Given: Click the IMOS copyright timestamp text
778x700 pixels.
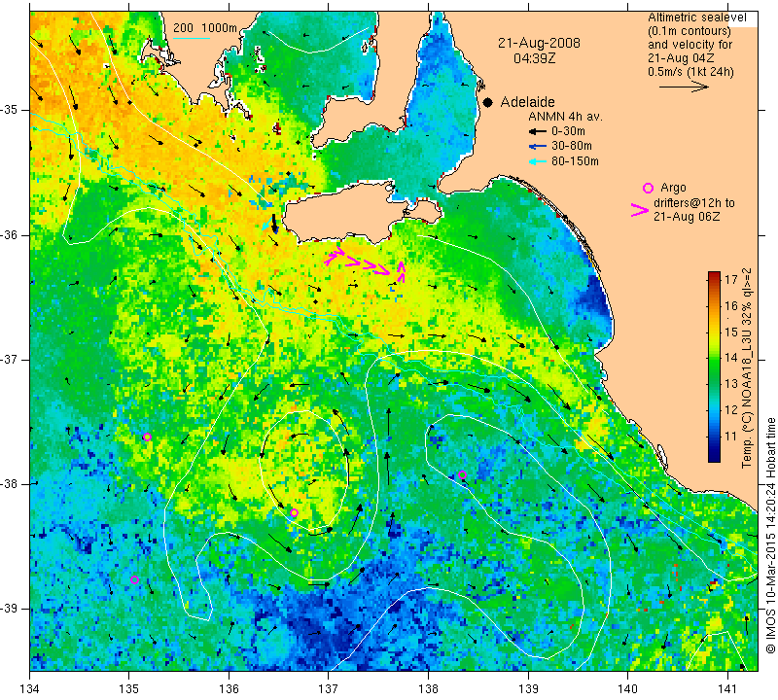Looking at the screenshot, I should point(770,536).
